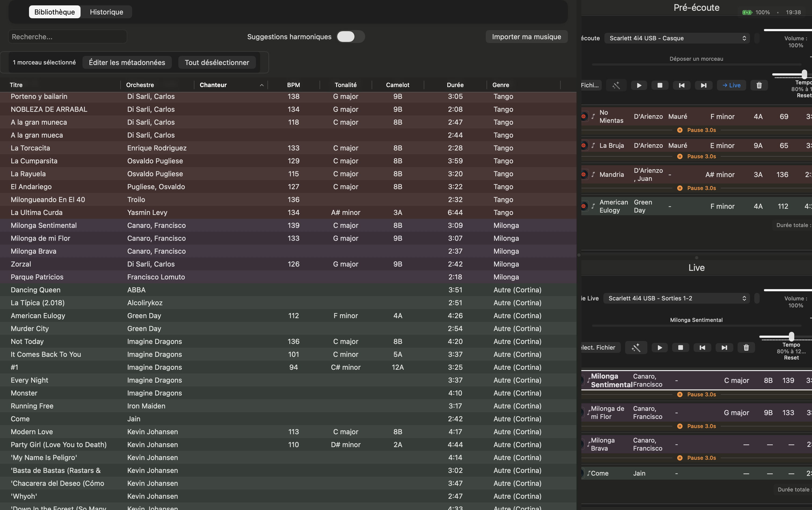812x510 pixels.
Task: Go to previous track in Live player
Action: (x=702, y=348)
